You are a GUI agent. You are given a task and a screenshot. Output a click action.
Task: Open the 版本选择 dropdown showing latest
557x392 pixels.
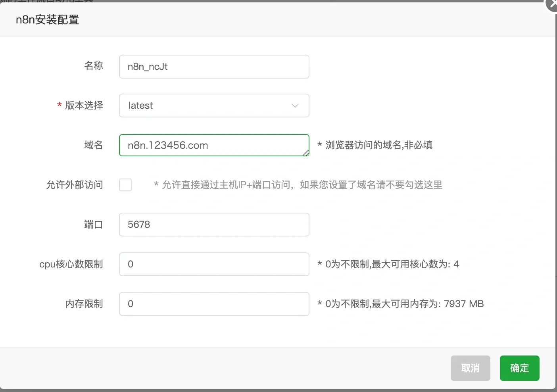coord(214,106)
